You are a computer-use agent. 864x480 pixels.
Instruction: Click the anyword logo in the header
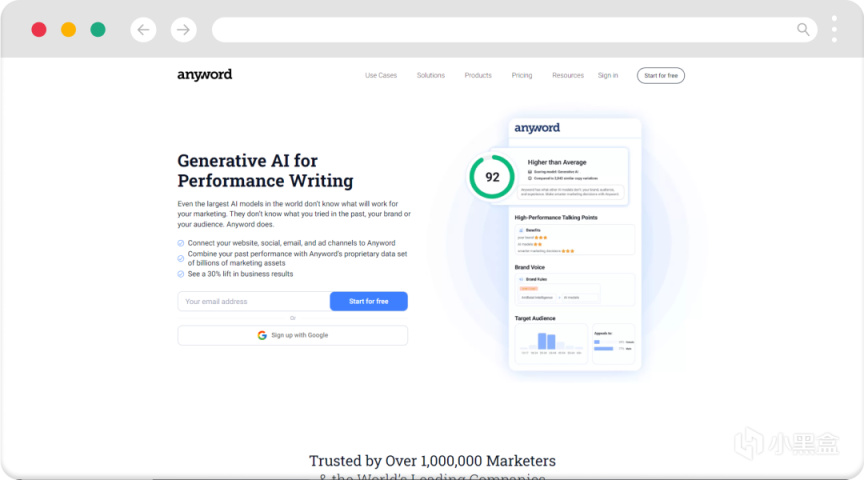[204, 74]
